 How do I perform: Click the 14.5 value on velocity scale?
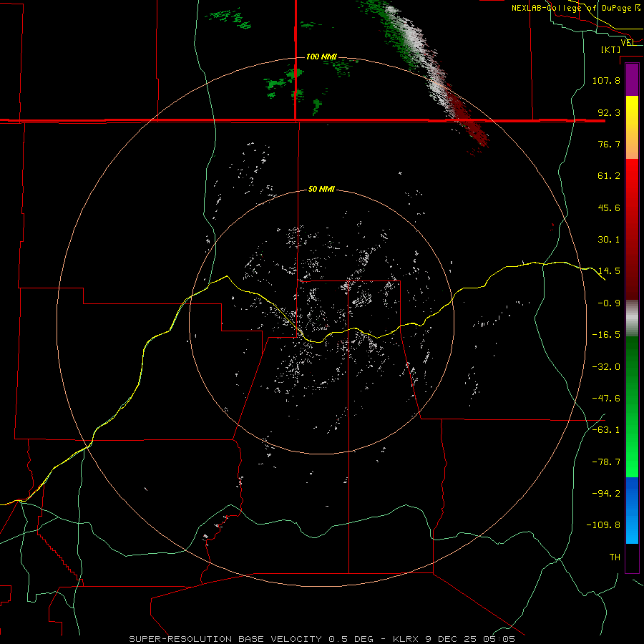609,271
